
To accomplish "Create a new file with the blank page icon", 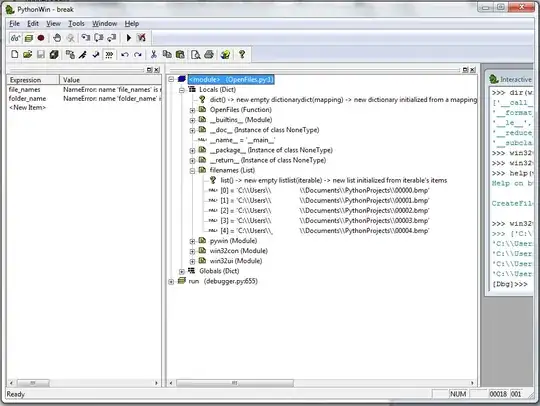I will [14, 54].
